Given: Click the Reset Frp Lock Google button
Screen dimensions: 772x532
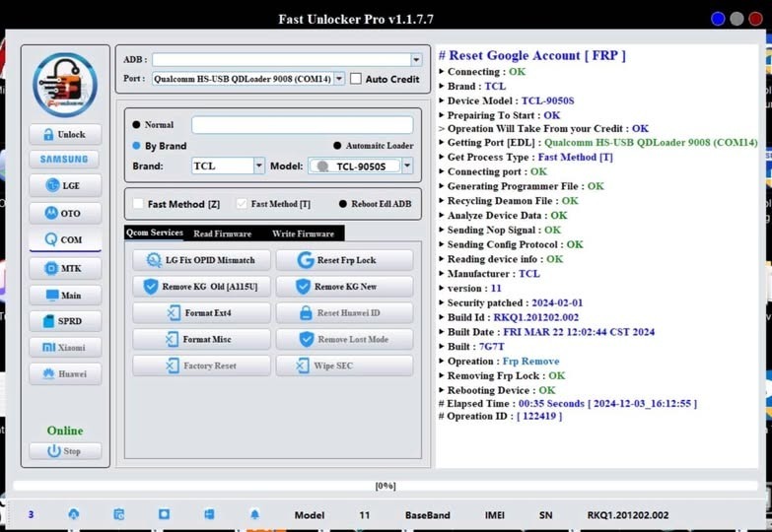Looking at the screenshot, I should click(x=344, y=260).
